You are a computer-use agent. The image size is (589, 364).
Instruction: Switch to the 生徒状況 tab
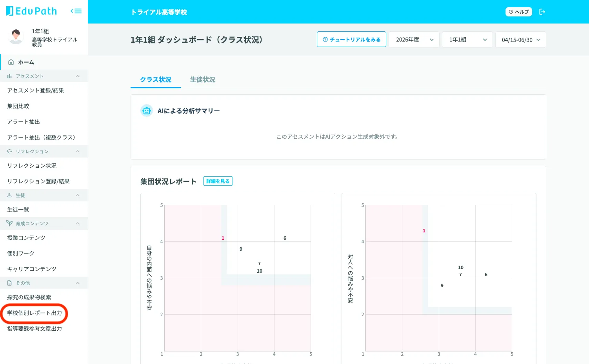(203, 80)
